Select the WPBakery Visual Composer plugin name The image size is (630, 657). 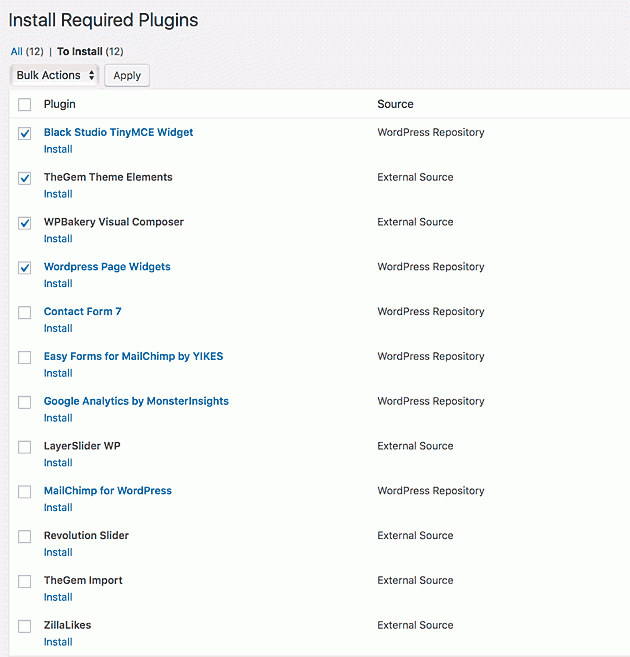point(114,222)
